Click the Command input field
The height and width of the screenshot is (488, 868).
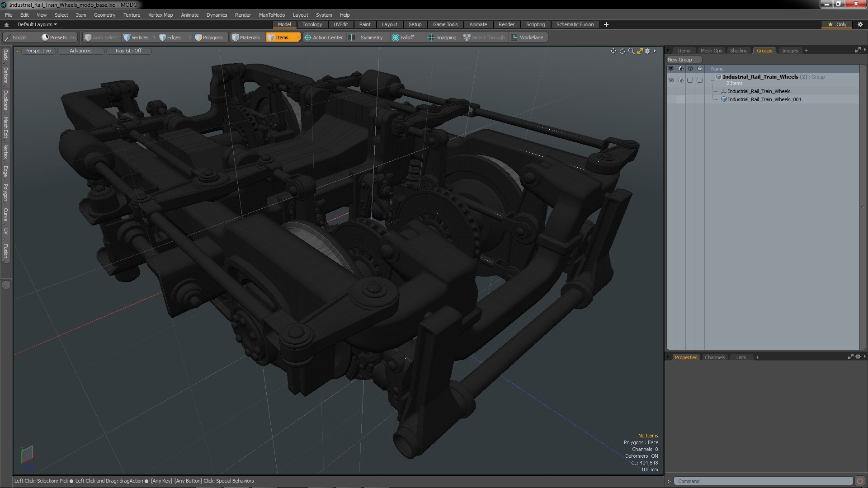[763, 481]
